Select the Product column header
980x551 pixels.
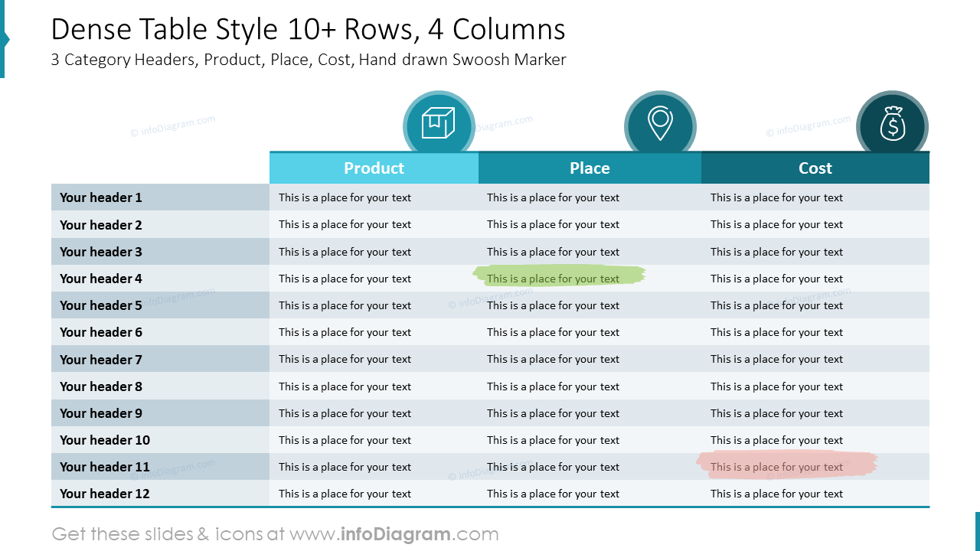[374, 168]
